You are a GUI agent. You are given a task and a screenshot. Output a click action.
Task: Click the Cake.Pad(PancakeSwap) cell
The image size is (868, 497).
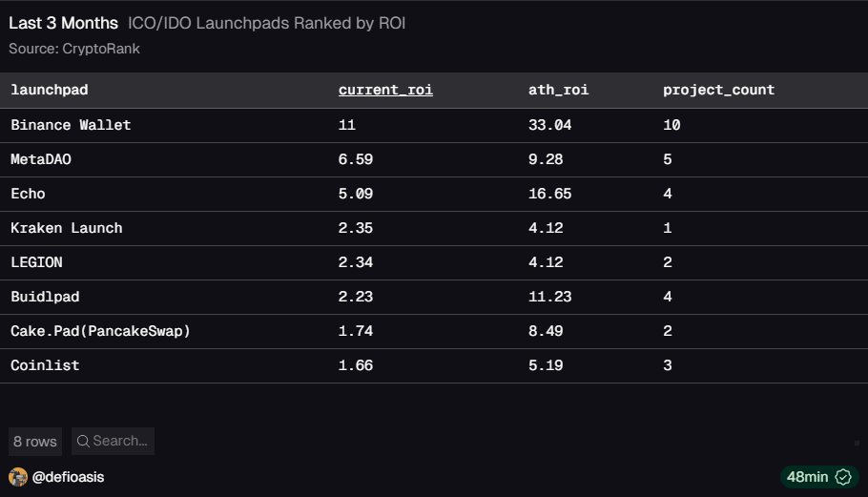(101, 331)
